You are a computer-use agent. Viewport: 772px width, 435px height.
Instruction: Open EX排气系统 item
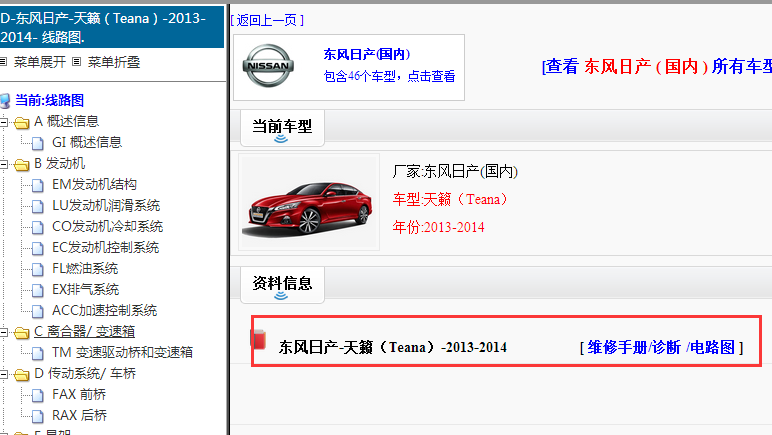click(x=85, y=289)
